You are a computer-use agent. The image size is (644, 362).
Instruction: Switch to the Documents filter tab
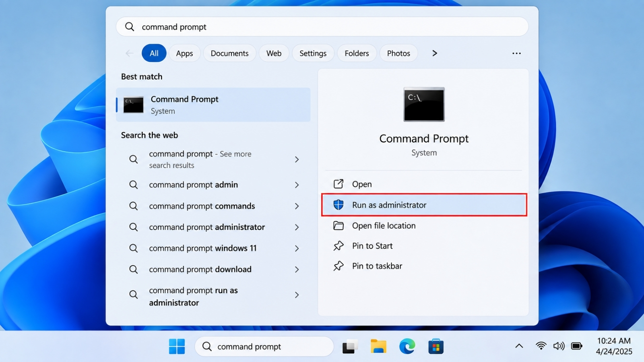pyautogui.click(x=229, y=53)
